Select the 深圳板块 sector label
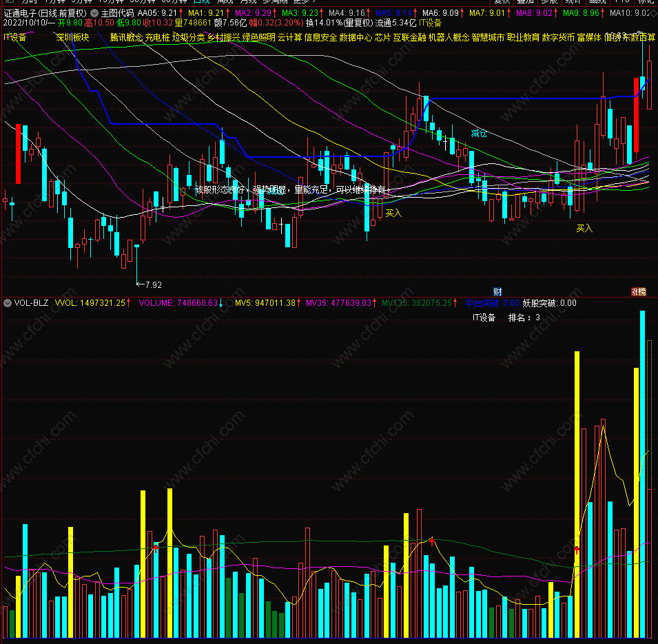Screen dimensions: 658x644 point(72,38)
